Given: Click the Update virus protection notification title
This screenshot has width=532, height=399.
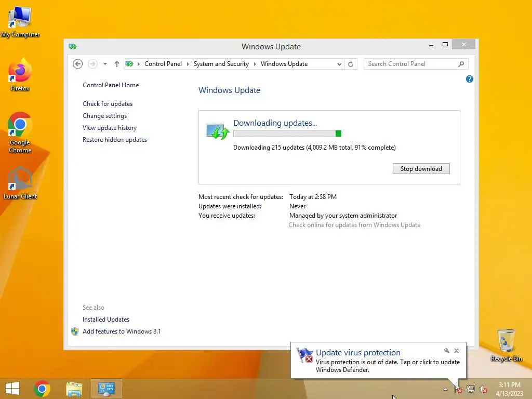Looking at the screenshot, I should point(358,353).
